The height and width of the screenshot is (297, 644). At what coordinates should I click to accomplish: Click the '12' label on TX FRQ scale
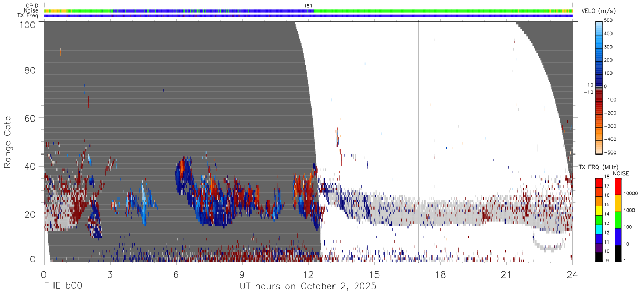(x=608, y=233)
